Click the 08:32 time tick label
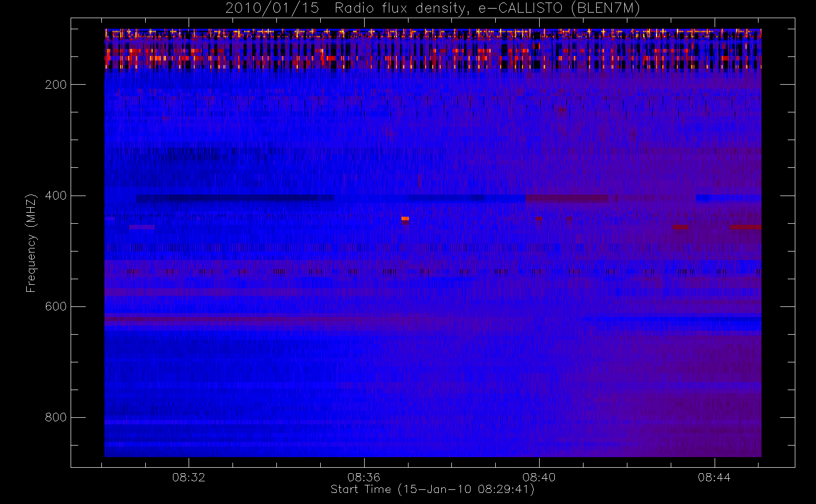This screenshot has width=816, height=504. [189, 477]
